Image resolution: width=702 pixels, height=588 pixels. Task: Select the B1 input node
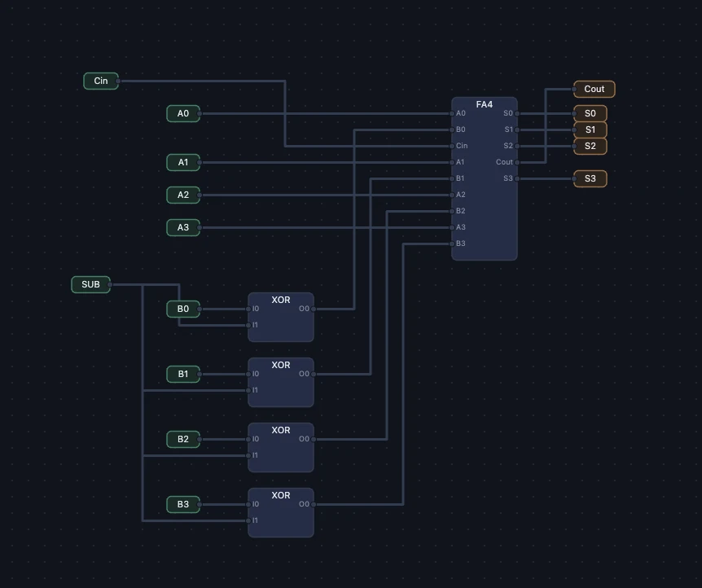tap(183, 375)
